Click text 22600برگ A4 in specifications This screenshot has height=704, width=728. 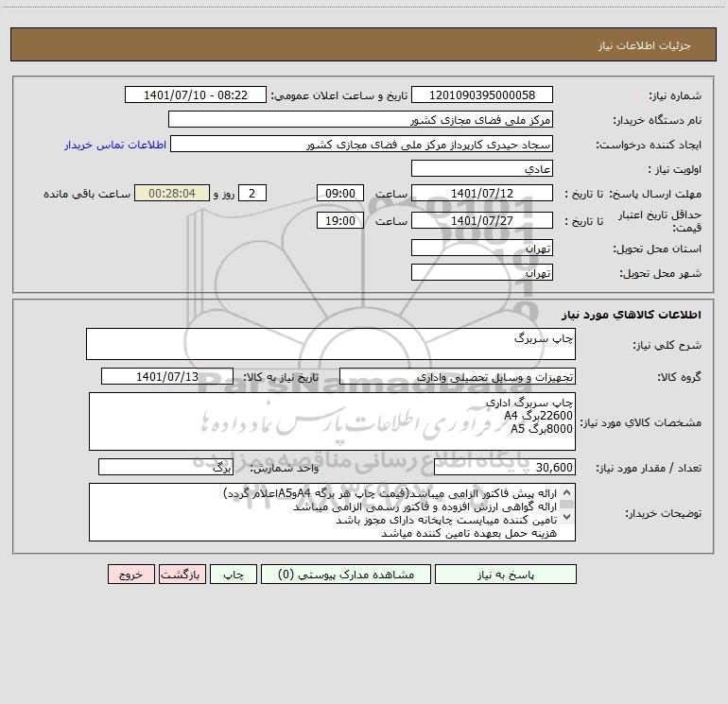(539, 416)
